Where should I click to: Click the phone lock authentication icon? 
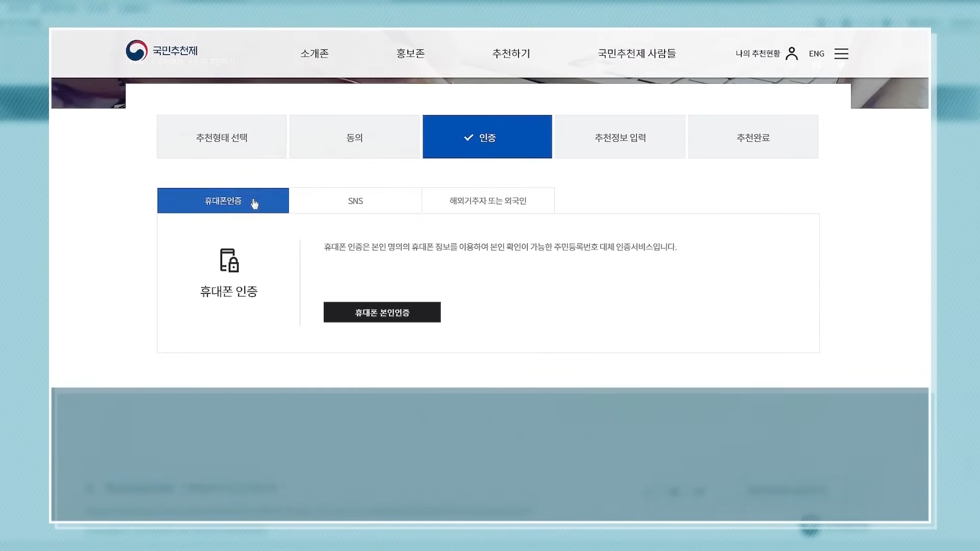[x=229, y=260]
